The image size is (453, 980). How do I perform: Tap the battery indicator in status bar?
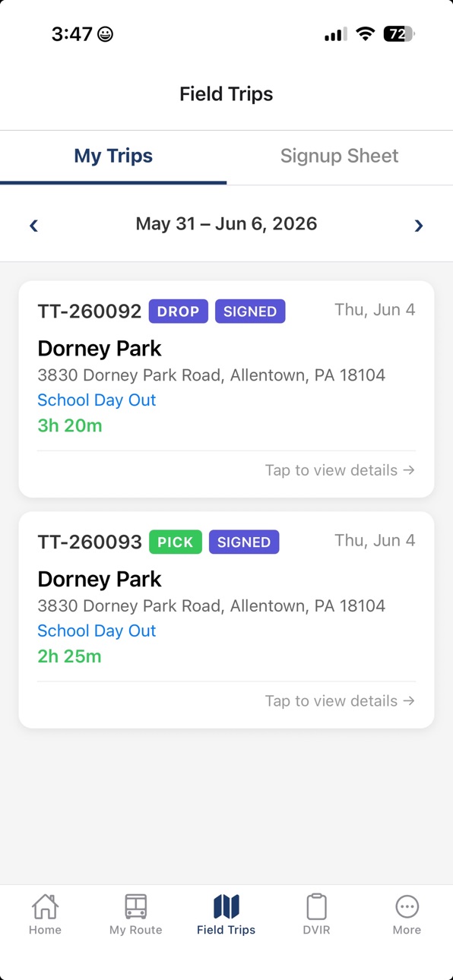tap(400, 34)
